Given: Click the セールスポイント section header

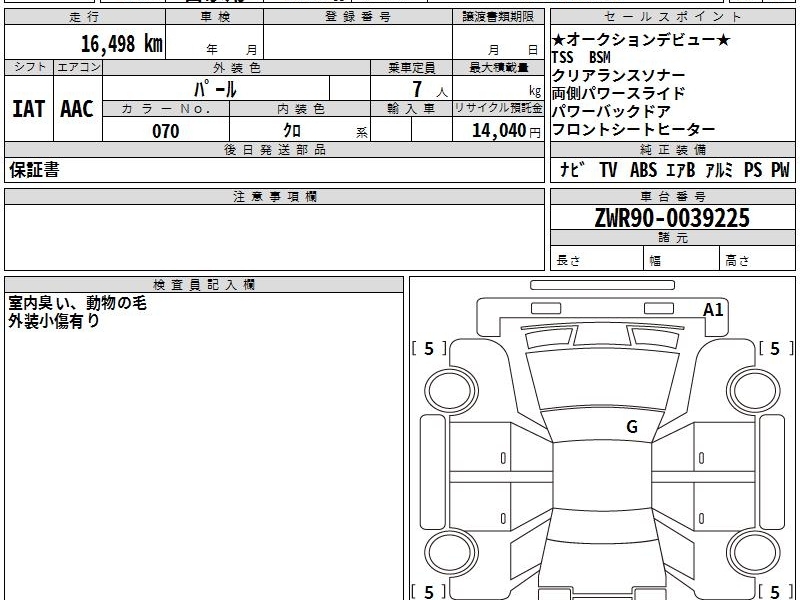Looking at the screenshot, I should pyautogui.click(x=672, y=17).
